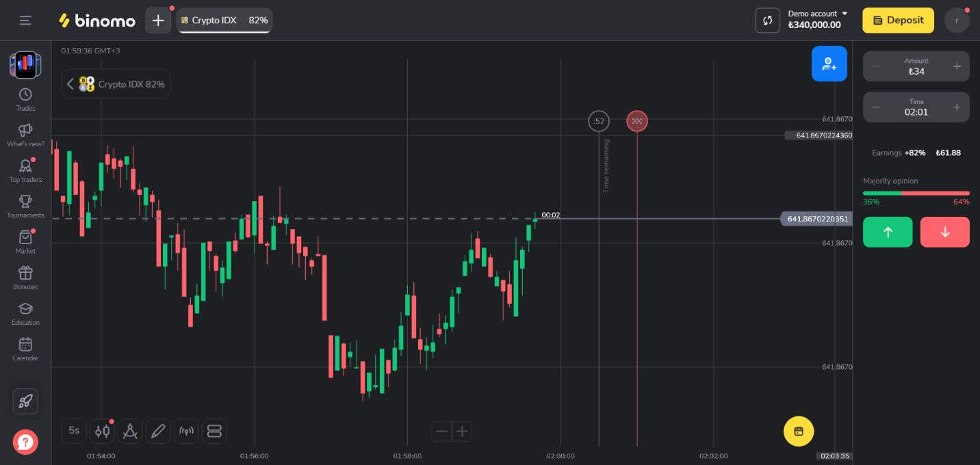Decrease the trade Time with minus
Image resolution: width=980 pixels, height=465 pixels.
coord(876,107)
